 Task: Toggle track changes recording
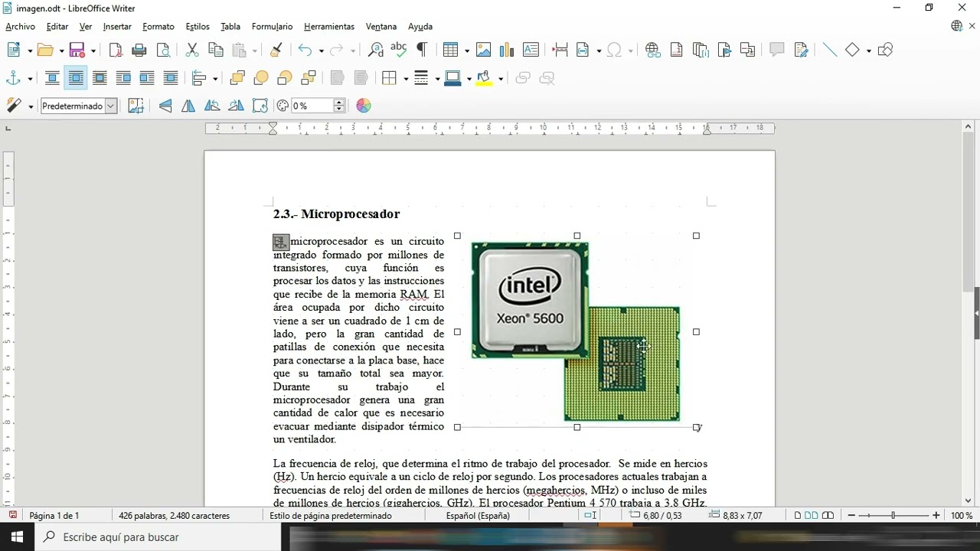coord(801,50)
